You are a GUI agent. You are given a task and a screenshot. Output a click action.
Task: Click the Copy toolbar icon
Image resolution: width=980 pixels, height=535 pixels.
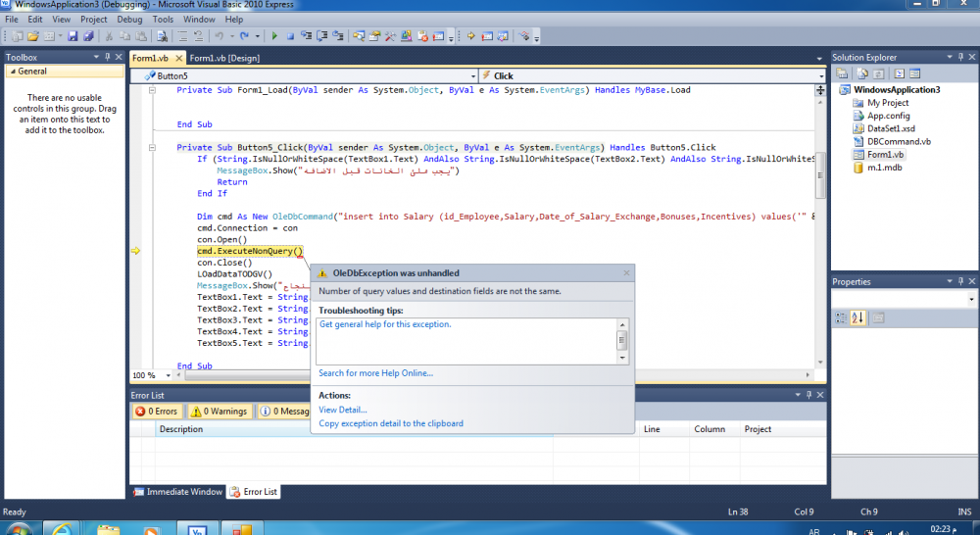point(125,37)
